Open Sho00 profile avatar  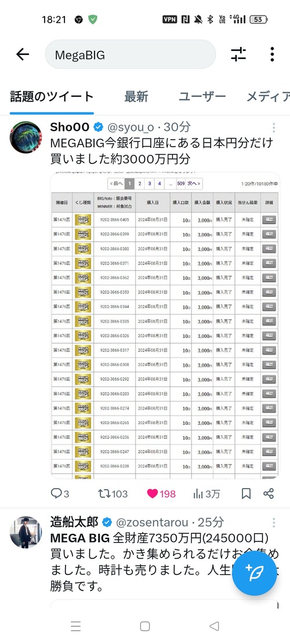(26, 137)
